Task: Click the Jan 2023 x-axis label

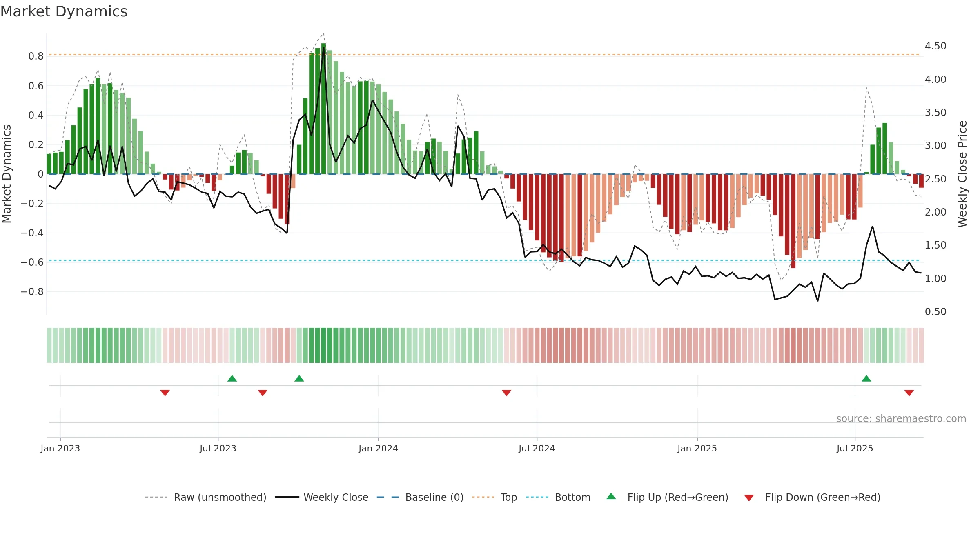Action: tap(60, 448)
